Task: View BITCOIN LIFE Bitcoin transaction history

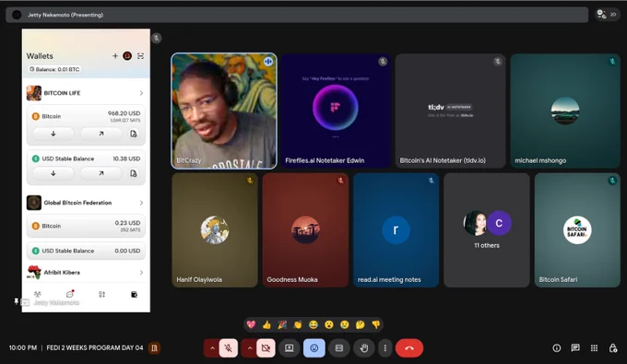Action: coord(134,134)
